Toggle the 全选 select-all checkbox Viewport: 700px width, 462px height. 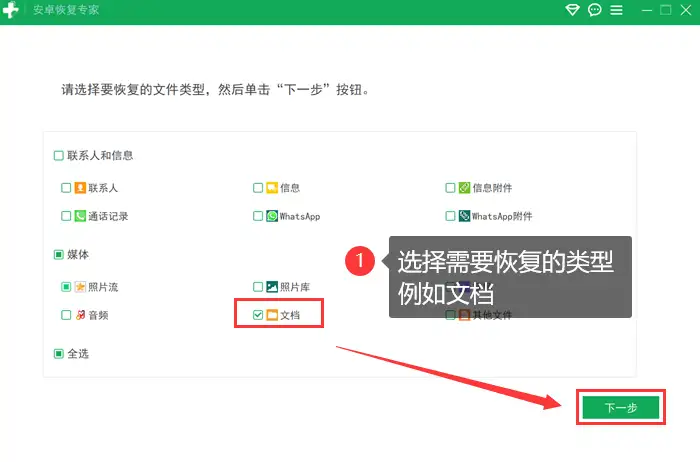58,354
